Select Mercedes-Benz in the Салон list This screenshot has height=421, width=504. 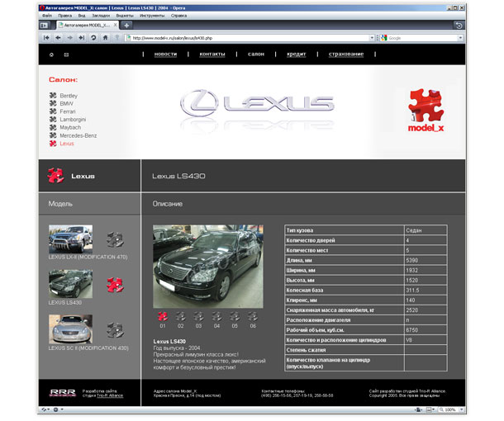click(78, 135)
